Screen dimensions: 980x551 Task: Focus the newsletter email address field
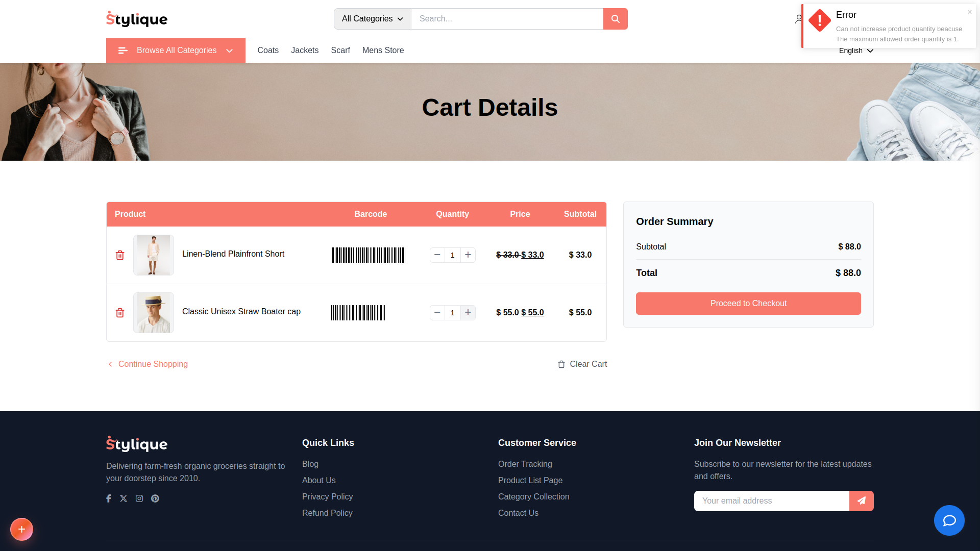(x=772, y=501)
